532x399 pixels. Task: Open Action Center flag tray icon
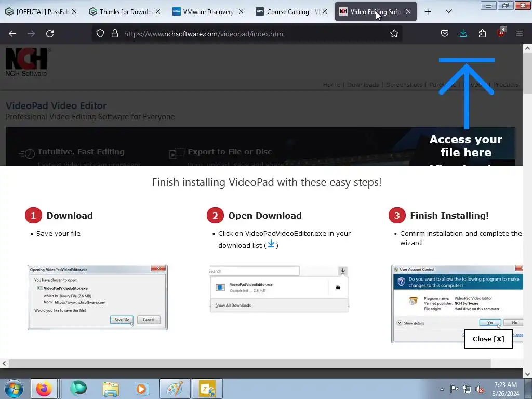coord(454,389)
